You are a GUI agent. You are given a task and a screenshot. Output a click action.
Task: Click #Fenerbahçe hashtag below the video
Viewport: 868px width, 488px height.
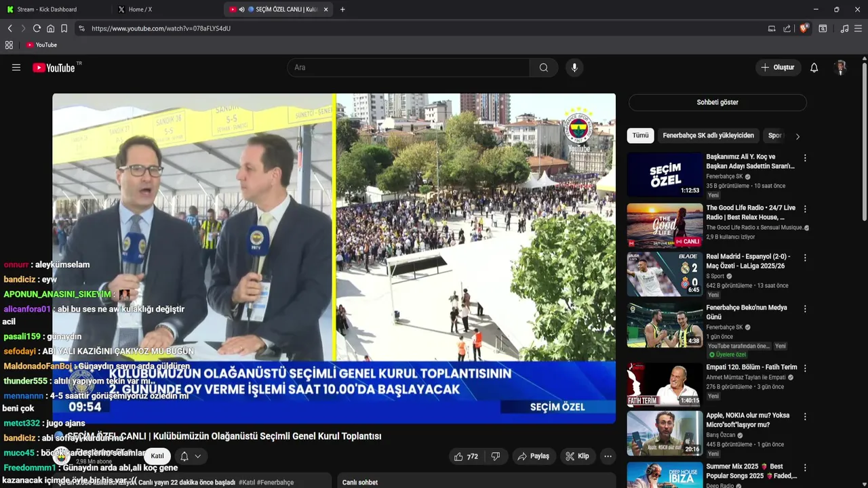pos(275,483)
